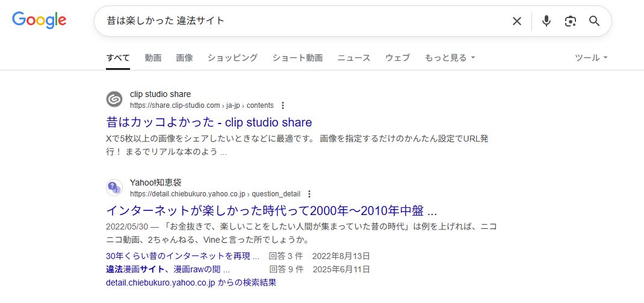
Task: Expand the ツール dropdown
Action: click(591, 58)
